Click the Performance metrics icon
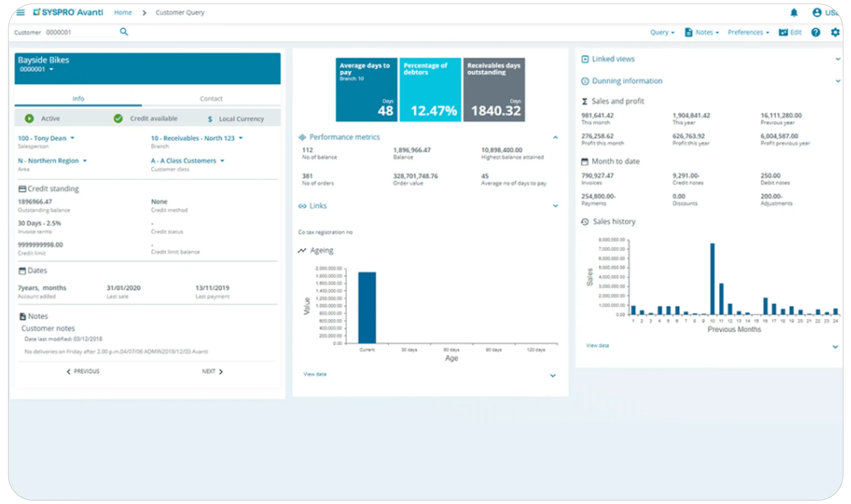The image size is (851, 504). click(x=302, y=137)
